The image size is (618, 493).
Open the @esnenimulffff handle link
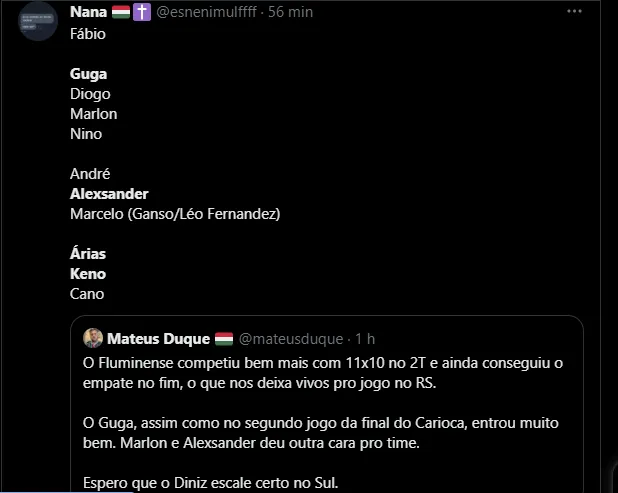tap(206, 12)
